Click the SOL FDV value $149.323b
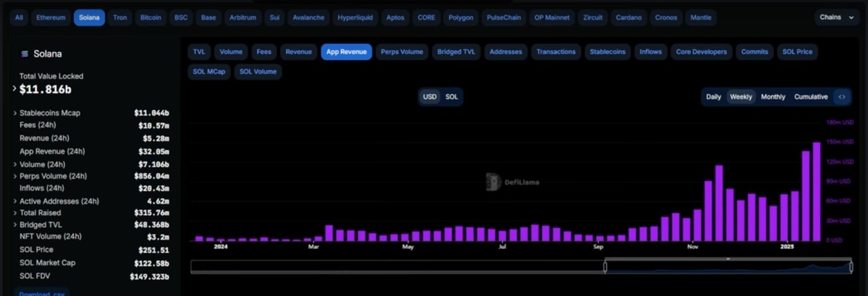The height and width of the screenshot is (296, 868). [x=150, y=276]
